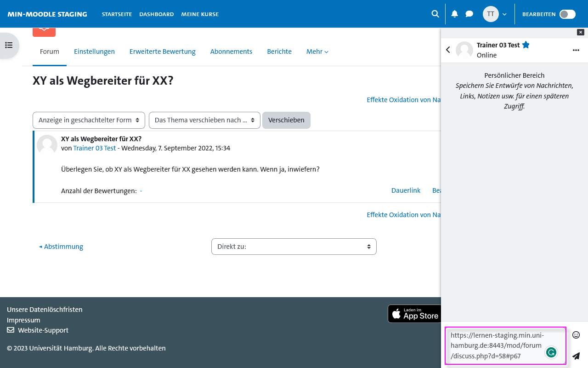Click the forum activity icon

[44, 32]
